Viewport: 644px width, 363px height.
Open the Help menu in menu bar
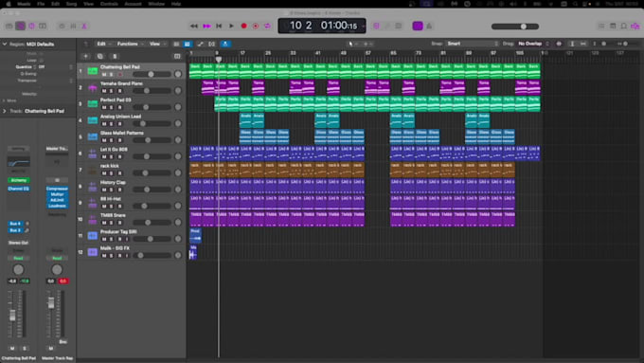[x=176, y=4]
